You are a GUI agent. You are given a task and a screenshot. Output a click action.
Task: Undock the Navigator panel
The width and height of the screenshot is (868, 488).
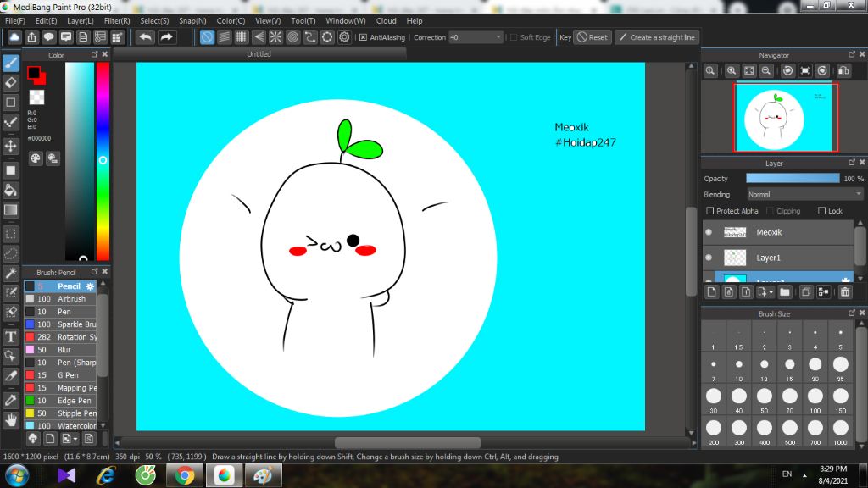(851, 54)
